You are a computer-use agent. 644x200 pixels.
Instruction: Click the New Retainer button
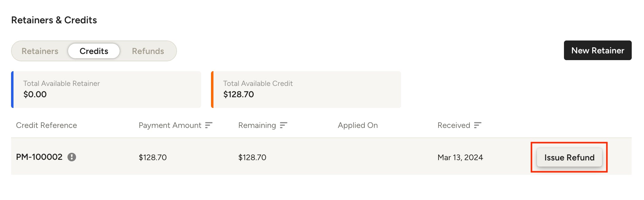pos(598,50)
